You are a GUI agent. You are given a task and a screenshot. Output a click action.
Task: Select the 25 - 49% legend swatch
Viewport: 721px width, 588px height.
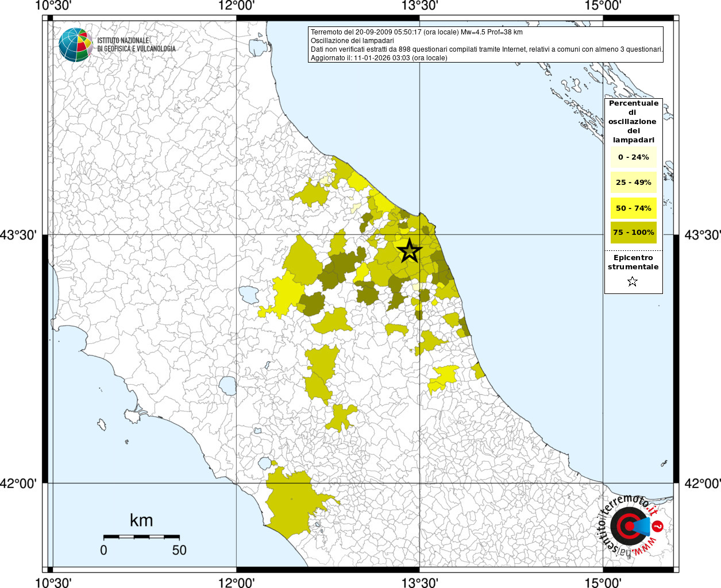pyautogui.click(x=633, y=183)
